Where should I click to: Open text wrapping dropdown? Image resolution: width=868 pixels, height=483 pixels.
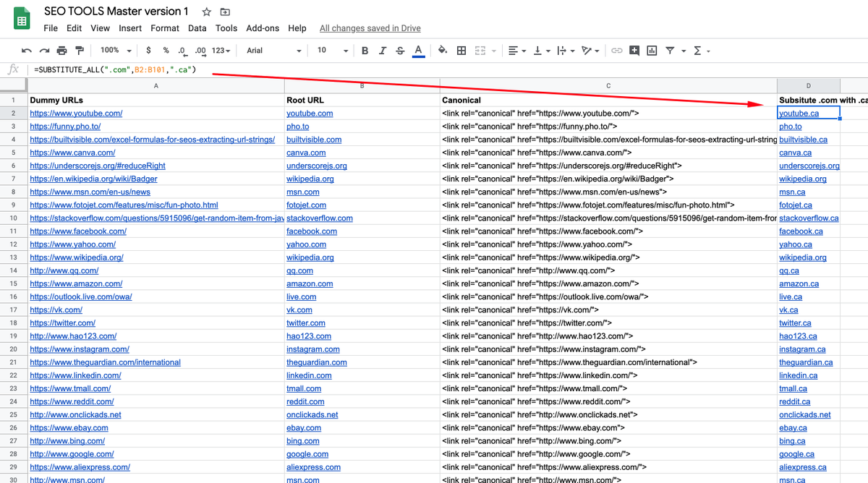coord(565,51)
